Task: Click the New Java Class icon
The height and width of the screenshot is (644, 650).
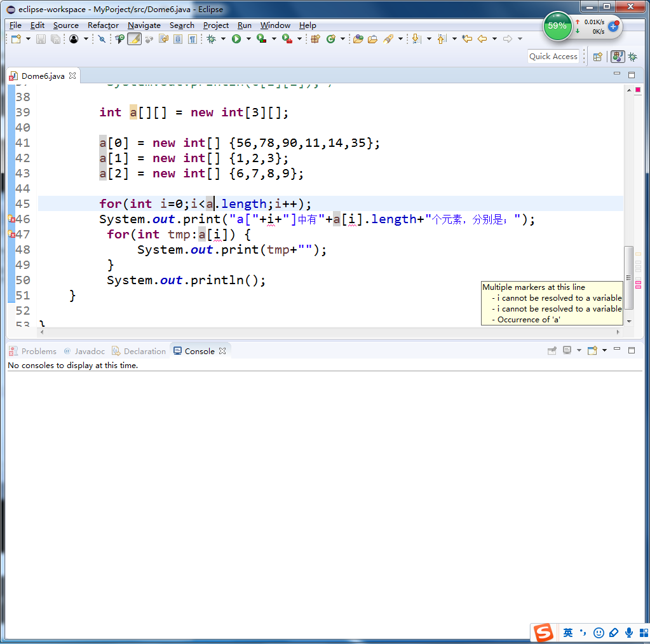Action: click(x=331, y=39)
